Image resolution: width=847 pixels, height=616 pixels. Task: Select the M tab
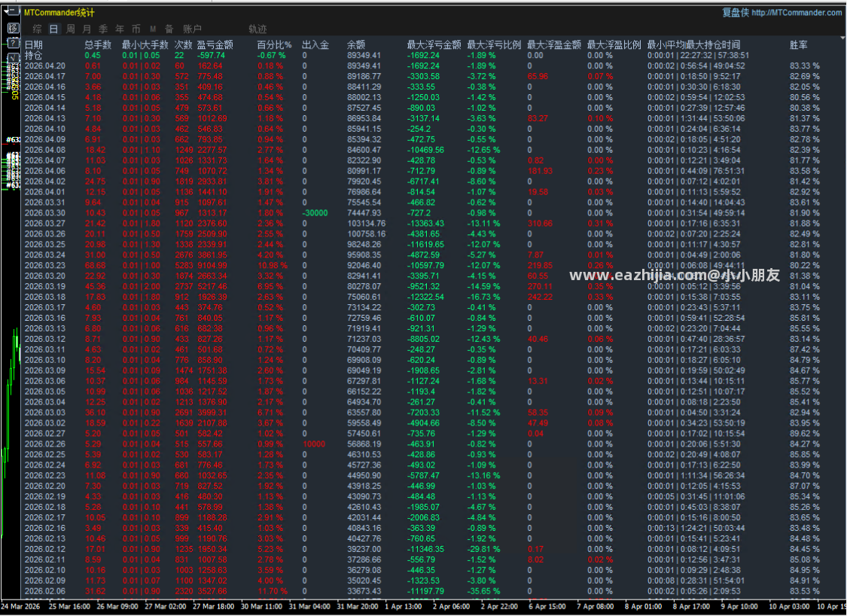(x=153, y=29)
